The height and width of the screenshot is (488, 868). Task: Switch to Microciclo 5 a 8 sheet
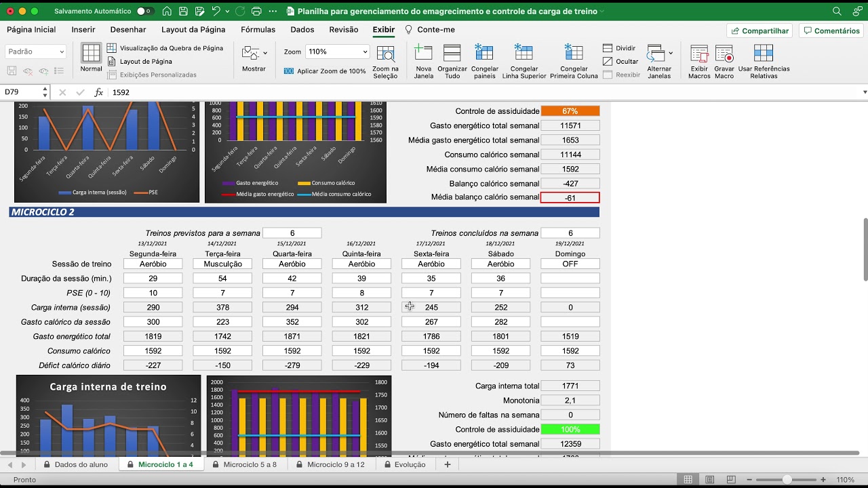tap(244, 464)
